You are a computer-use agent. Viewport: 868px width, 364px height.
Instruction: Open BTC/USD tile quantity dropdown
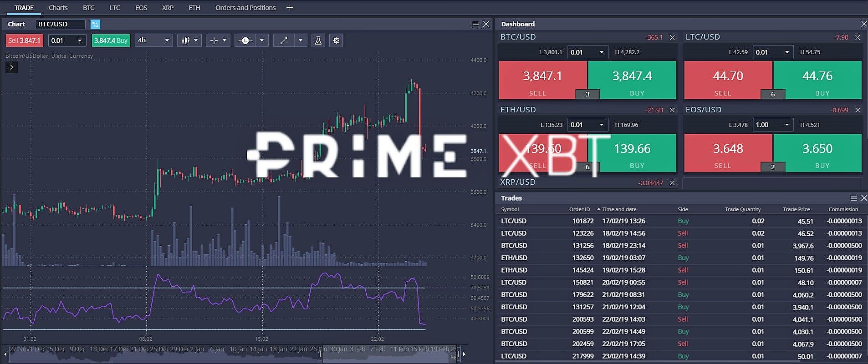[x=587, y=52]
